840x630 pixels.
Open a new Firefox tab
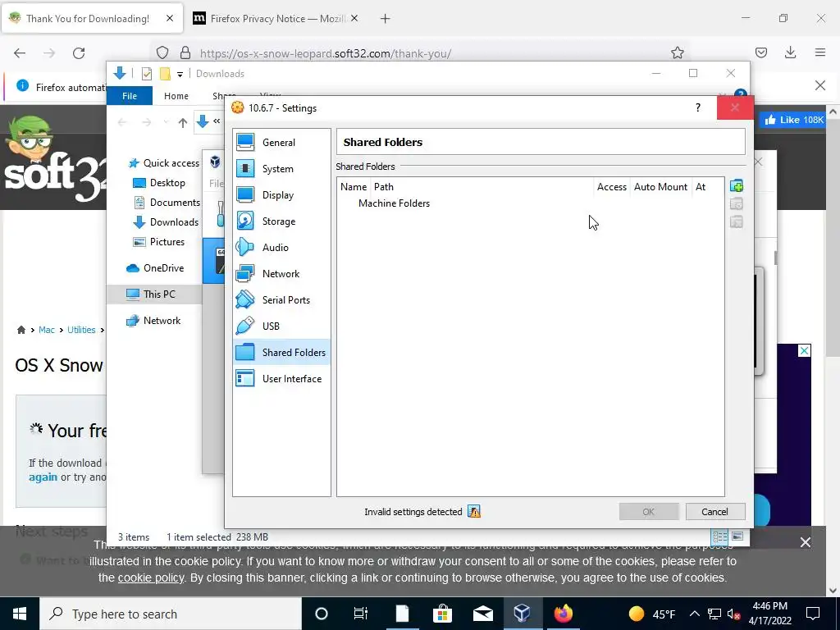(x=386, y=19)
